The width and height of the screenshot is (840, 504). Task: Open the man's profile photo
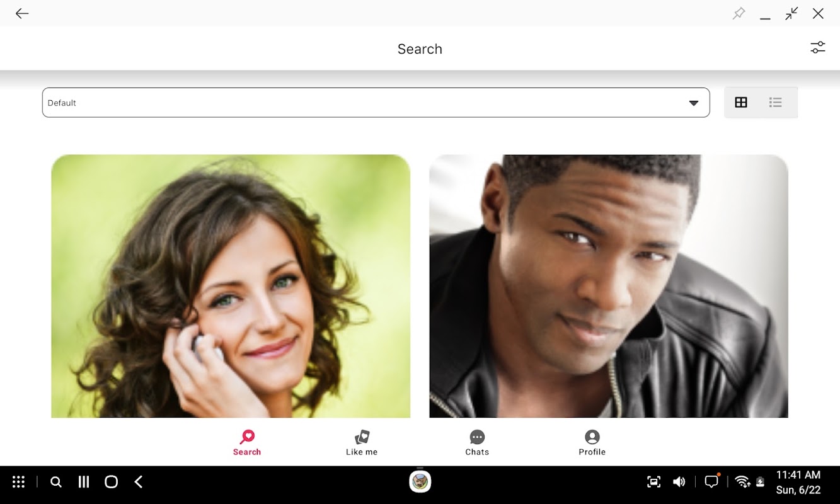pyautogui.click(x=609, y=286)
